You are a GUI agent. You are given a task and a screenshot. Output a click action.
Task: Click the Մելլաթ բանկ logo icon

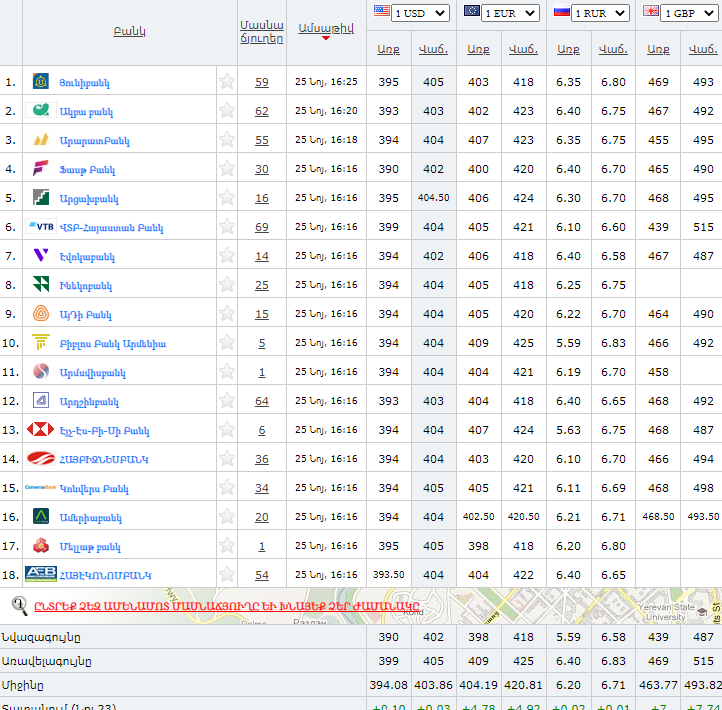coord(41,545)
